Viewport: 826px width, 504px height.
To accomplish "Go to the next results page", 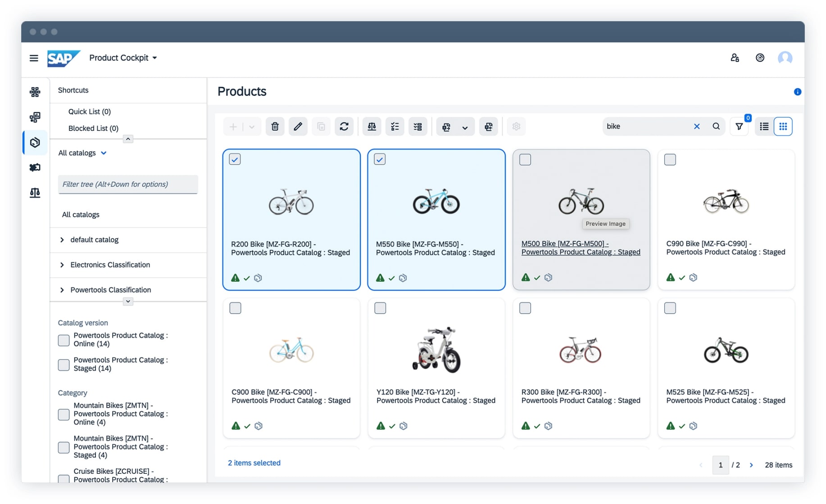I will 751,465.
